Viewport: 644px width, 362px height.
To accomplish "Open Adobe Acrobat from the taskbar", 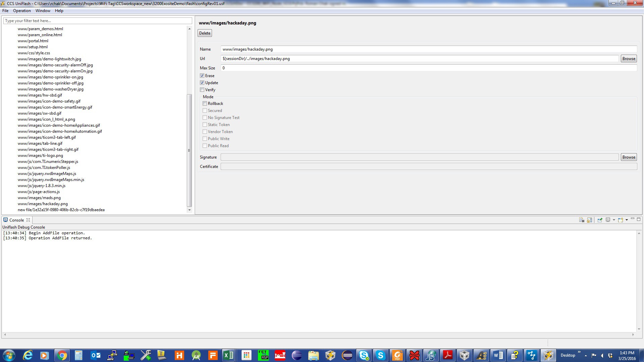I will [x=448, y=355].
